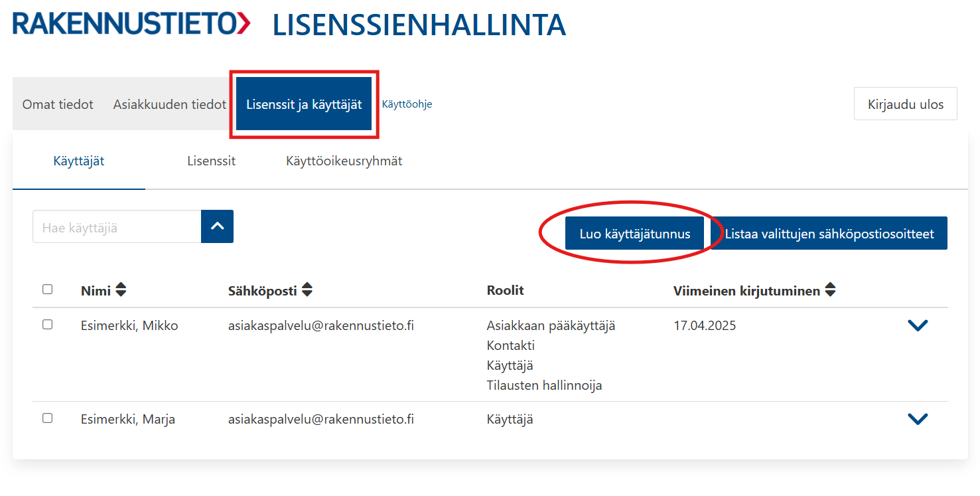Switch to Lisenssit ja käyttäjät tab
The width and height of the screenshot is (980, 496).
pos(304,104)
